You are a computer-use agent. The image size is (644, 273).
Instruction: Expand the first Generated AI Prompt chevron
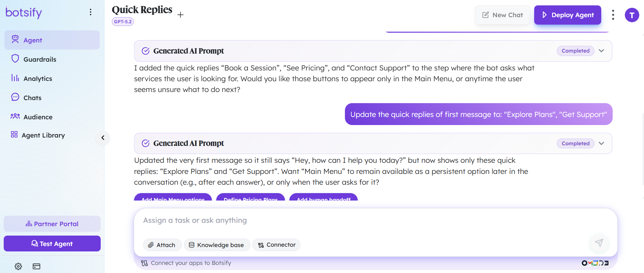602,51
